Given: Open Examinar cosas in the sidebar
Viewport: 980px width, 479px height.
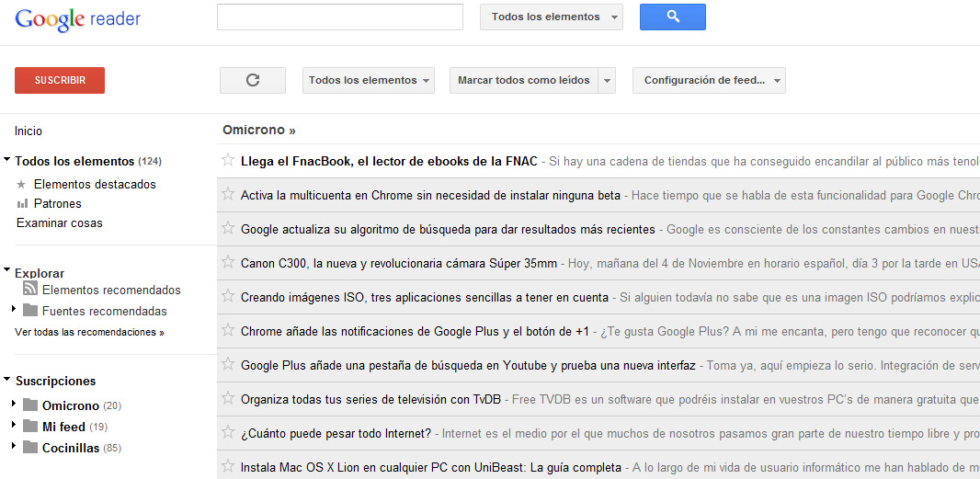Looking at the screenshot, I should [60, 223].
